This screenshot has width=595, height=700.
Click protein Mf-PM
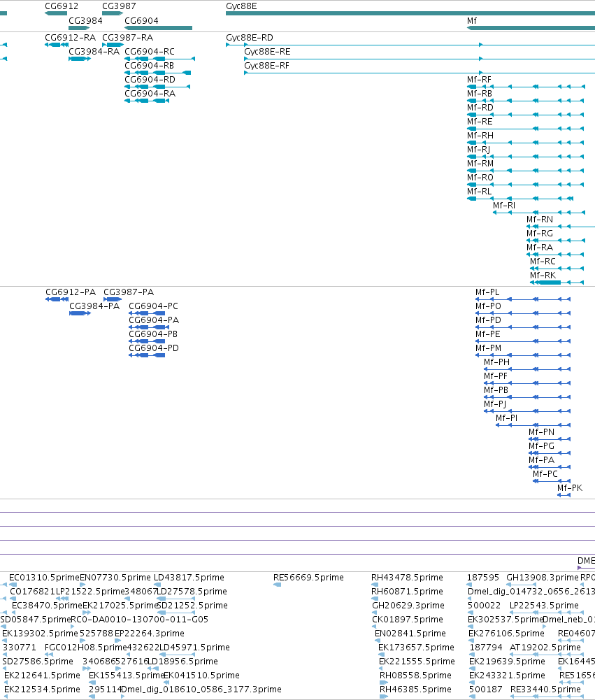click(488, 348)
